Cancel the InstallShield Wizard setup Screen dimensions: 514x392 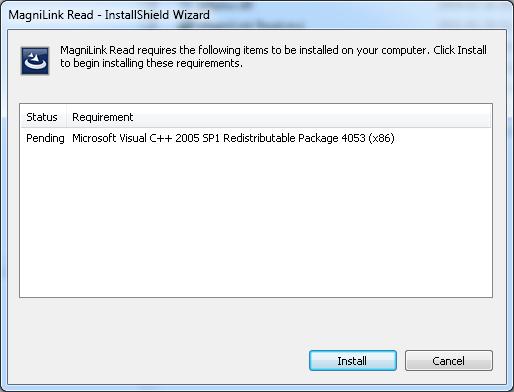click(x=449, y=361)
